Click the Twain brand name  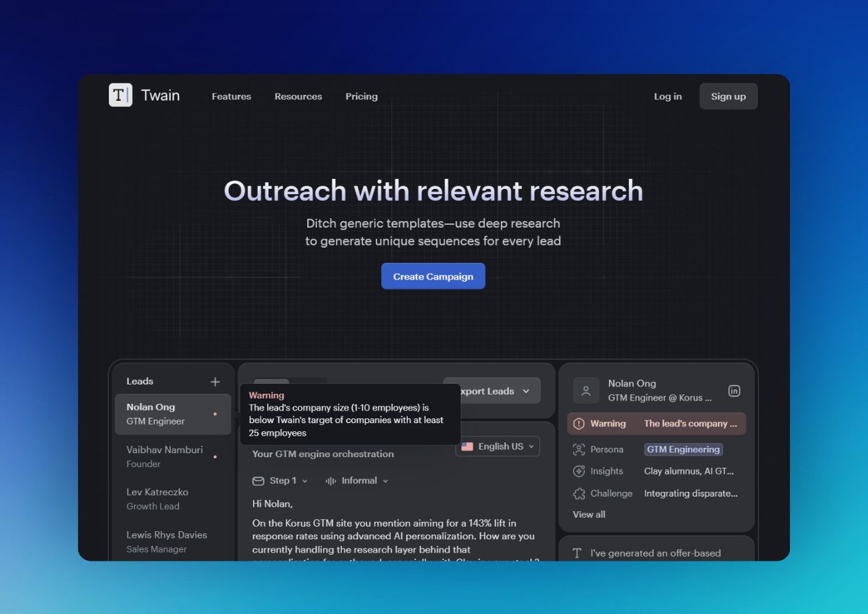tap(160, 95)
